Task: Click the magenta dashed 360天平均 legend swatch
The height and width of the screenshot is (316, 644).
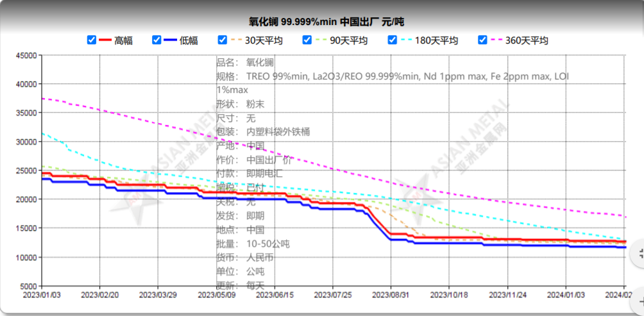Action: pos(496,40)
